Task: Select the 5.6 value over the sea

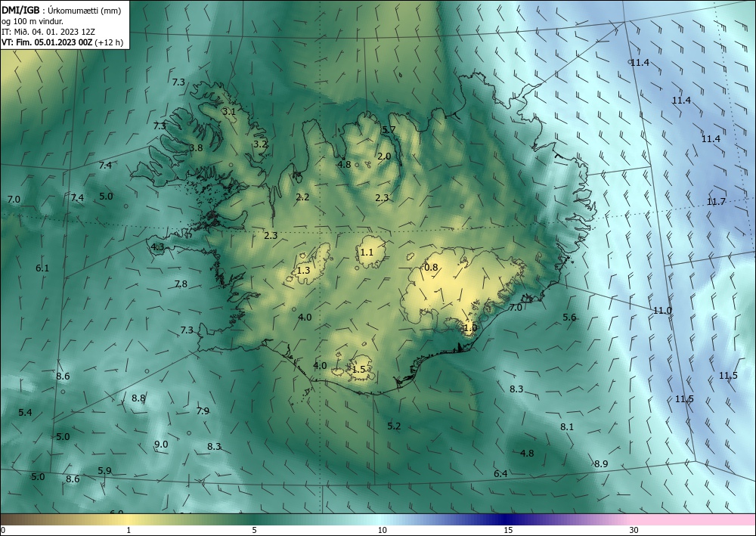Action: coord(569,318)
